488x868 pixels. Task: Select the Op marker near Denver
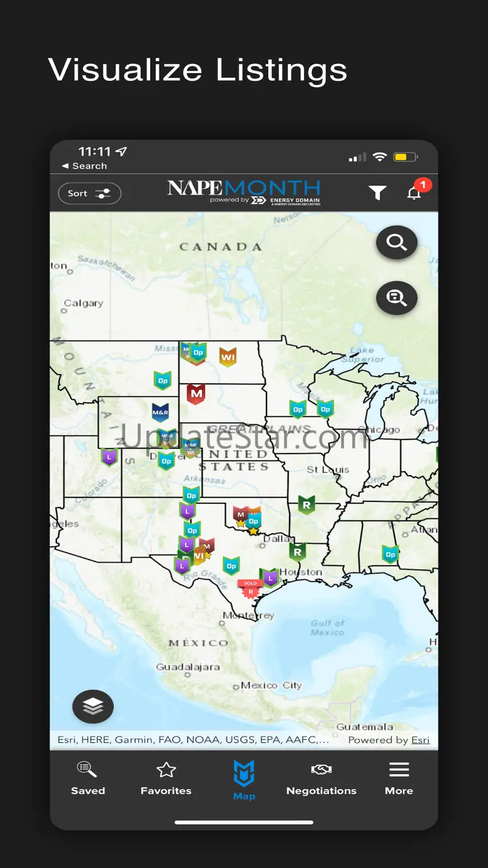click(x=166, y=461)
